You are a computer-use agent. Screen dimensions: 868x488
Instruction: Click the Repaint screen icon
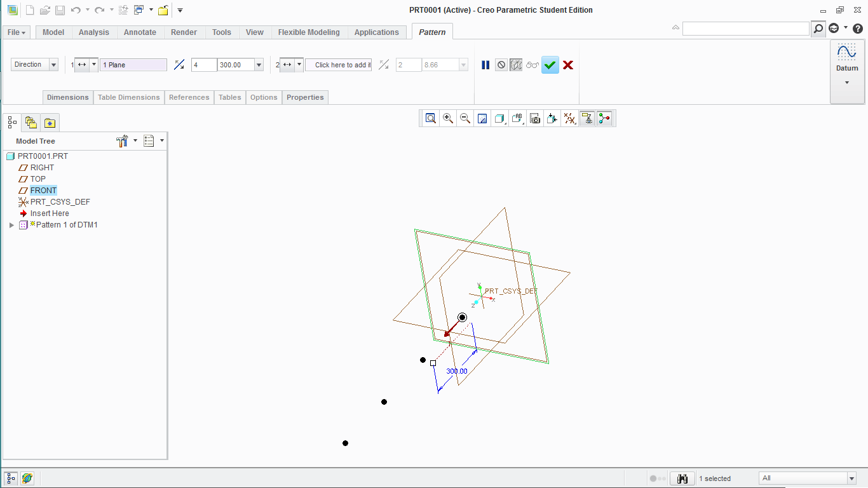(482, 118)
